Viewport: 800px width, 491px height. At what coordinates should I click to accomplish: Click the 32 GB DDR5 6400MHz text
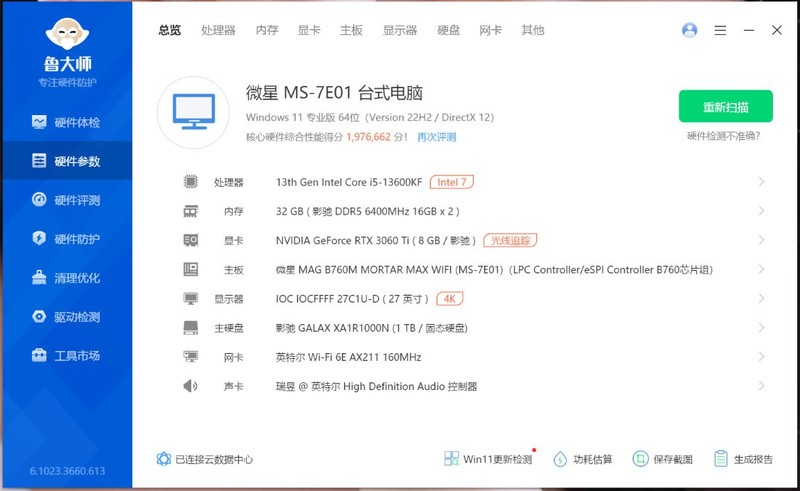point(367,211)
